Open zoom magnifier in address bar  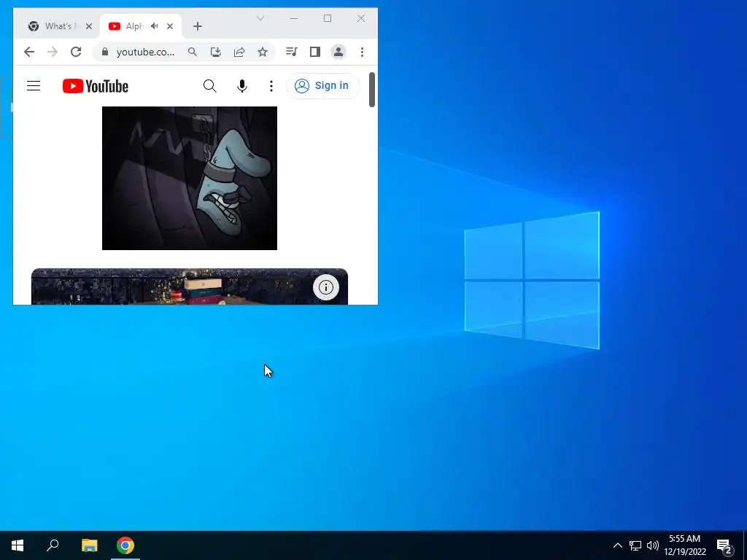192,52
